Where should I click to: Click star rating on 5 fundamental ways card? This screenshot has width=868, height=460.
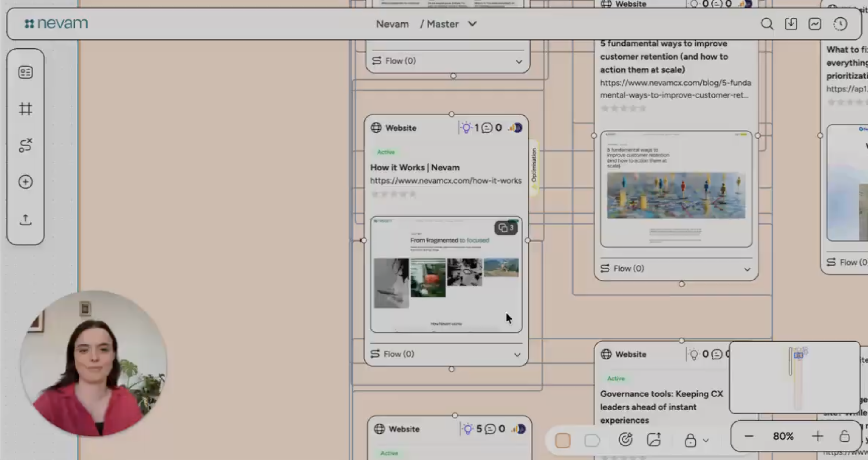623,108
